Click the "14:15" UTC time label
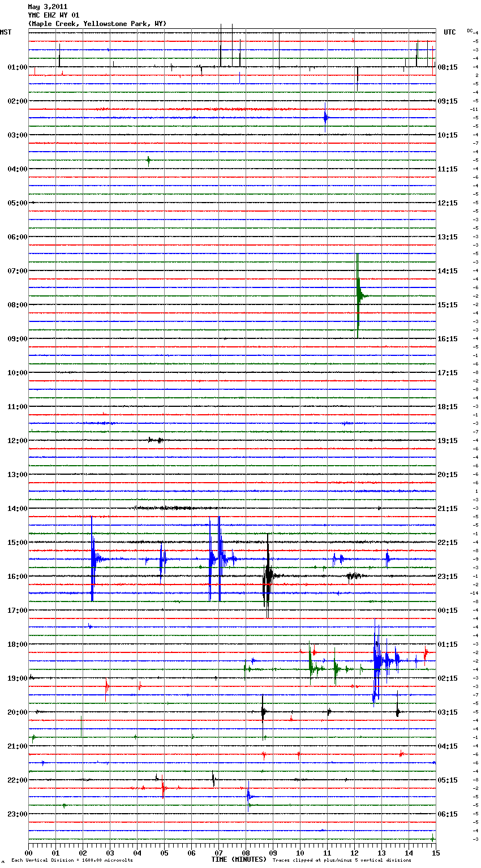The height and width of the screenshot is (868, 481). tap(448, 271)
